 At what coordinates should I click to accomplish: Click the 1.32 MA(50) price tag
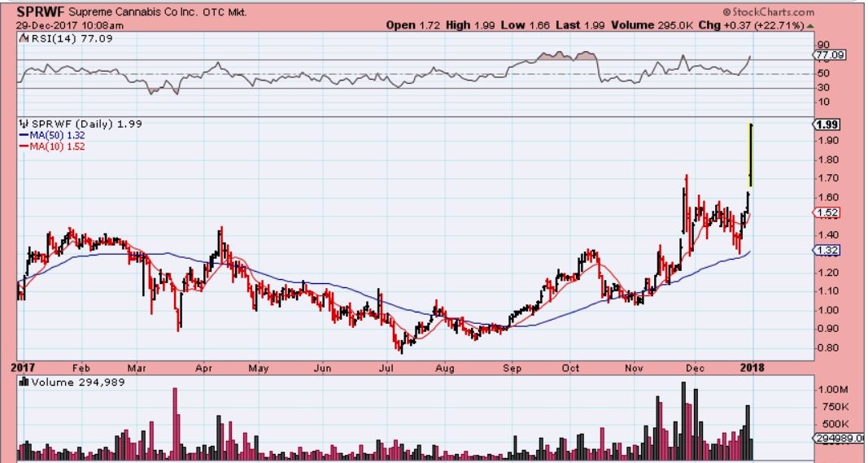[829, 251]
